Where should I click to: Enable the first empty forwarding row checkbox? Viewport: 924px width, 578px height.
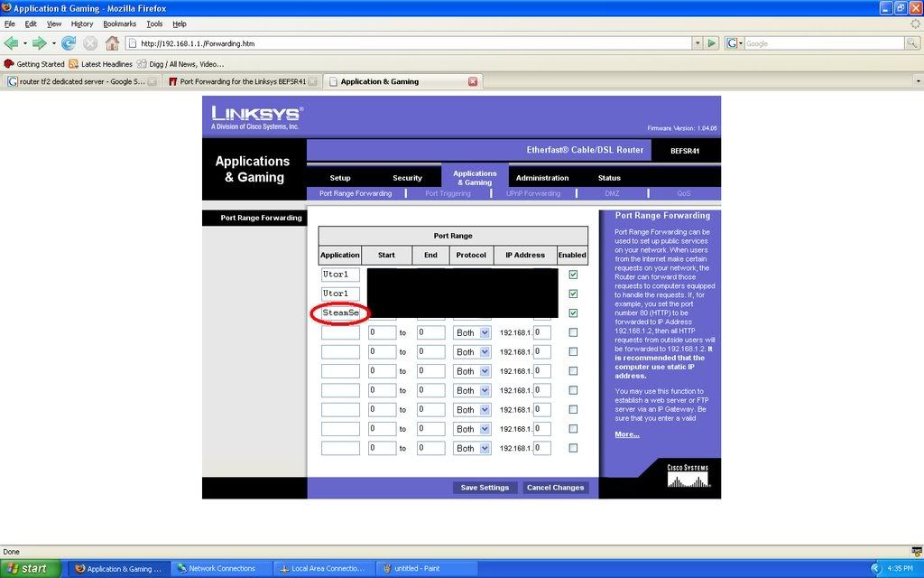click(573, 332)
